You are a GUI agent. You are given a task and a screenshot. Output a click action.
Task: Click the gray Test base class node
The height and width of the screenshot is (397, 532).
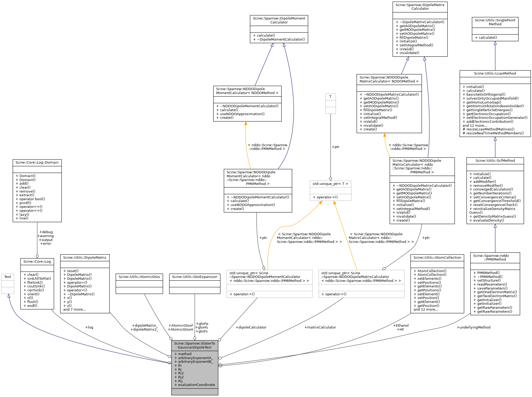coord(8,284)
